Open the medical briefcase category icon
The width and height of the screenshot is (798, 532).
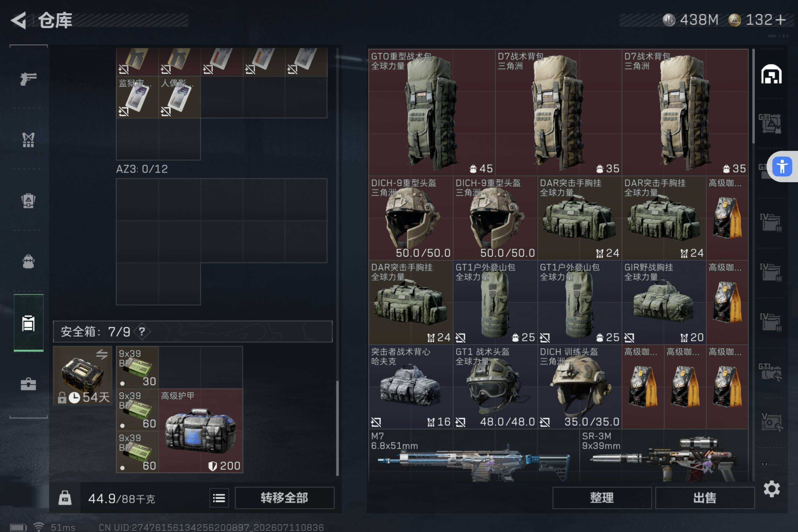pos(28,384)
